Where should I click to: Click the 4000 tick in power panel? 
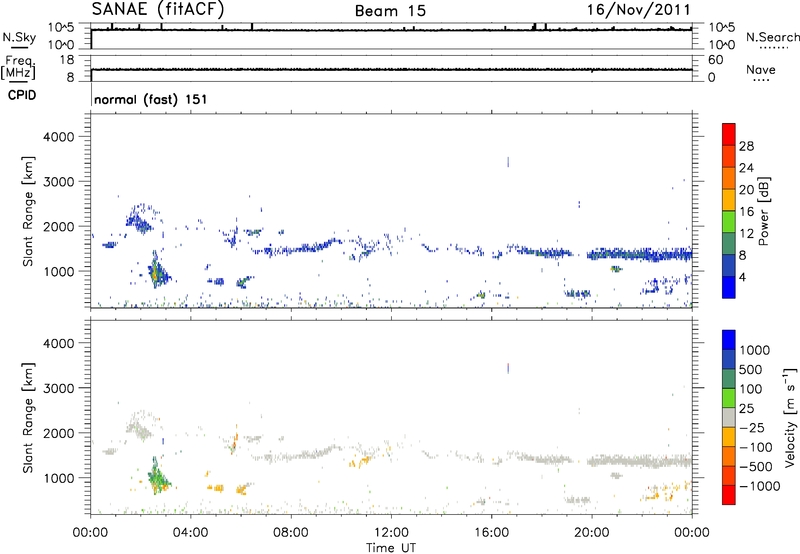(58, 137)
